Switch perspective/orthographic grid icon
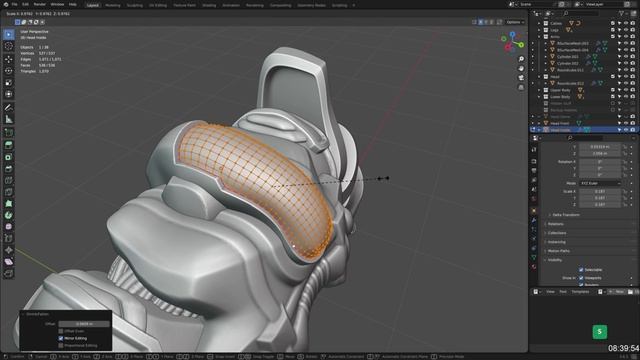 (x=521, y=87)
